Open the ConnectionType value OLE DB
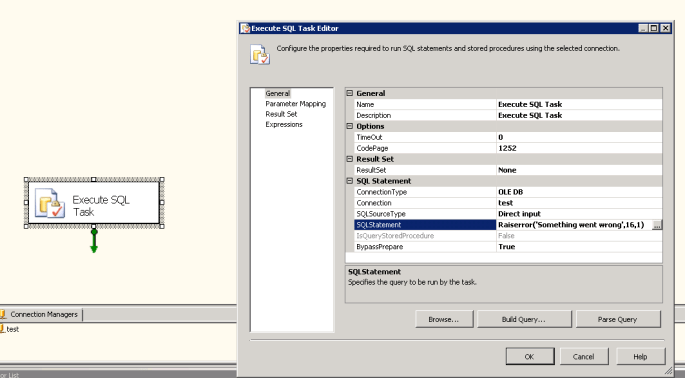Viewport: 685px width, 378px height. tap(579, 192)
